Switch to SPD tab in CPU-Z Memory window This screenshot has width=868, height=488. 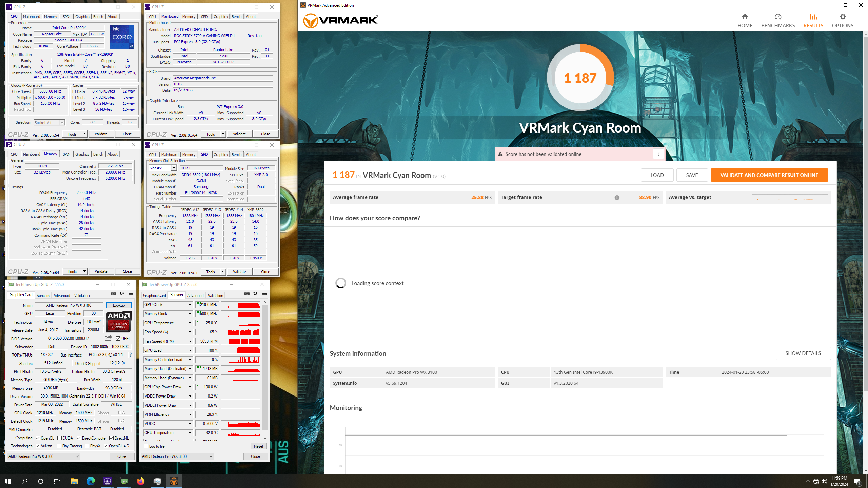(x=66, y=154)
